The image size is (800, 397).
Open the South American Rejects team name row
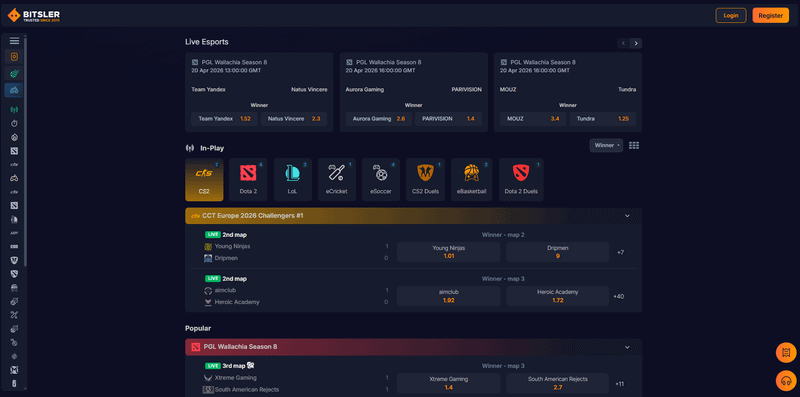246,390
